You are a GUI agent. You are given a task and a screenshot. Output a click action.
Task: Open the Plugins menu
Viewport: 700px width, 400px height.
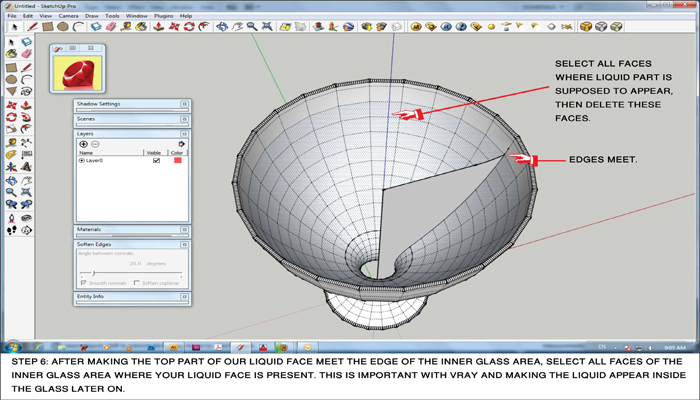pyautogui.click(x=164, y=16)
